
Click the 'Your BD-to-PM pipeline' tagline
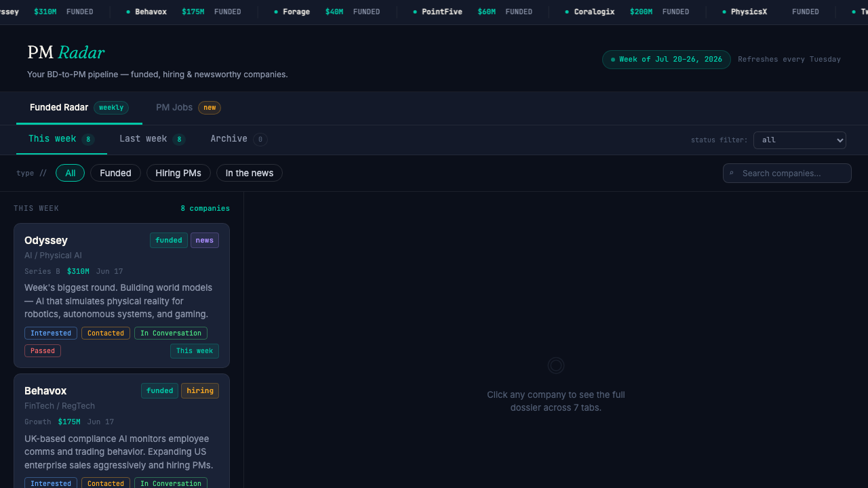(157, 75)
